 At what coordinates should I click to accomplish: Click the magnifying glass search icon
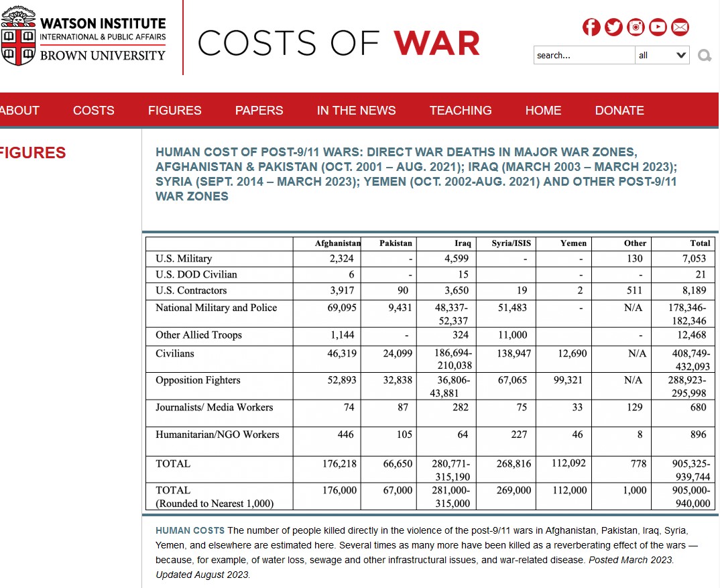(705, 56)
